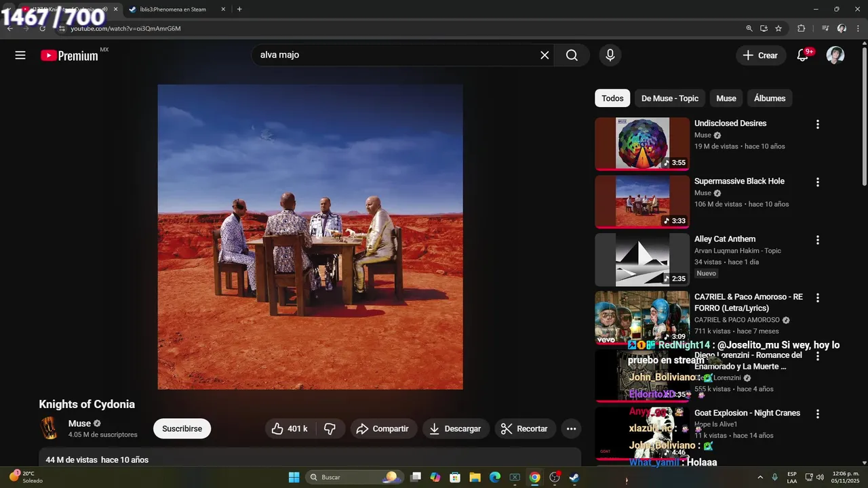Click the Recortar clip button
868x488 pixels.
coord(525,428)
